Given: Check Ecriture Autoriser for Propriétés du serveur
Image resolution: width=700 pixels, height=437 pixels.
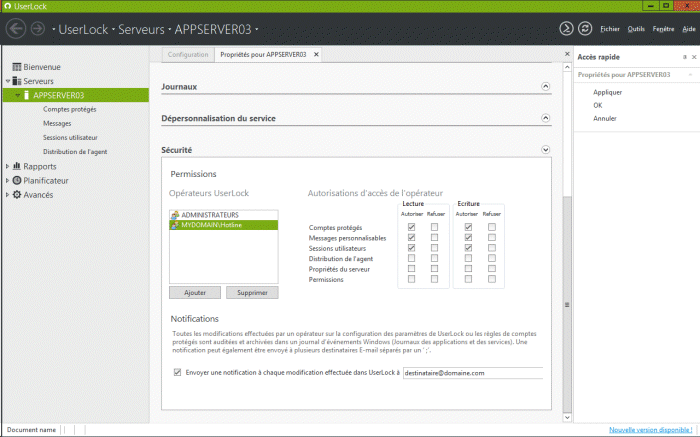Looking at the screenshot, I should (468, 269).
